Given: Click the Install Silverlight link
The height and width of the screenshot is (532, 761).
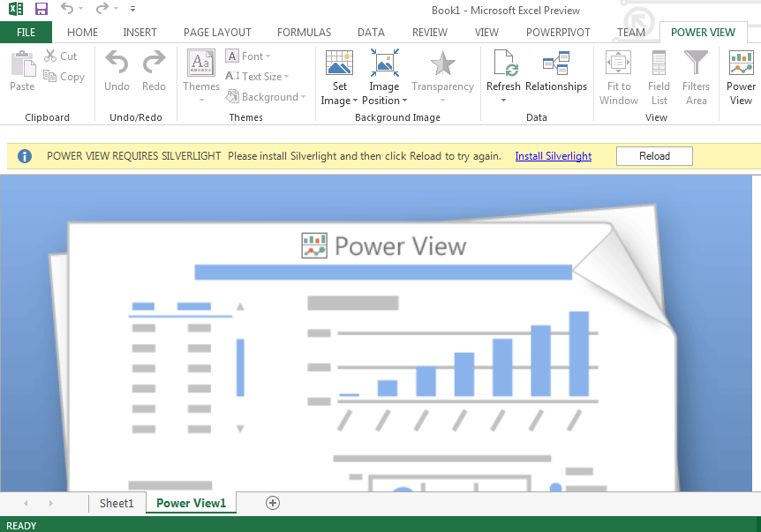Looking at the screenshot, I should pos(553,156).
